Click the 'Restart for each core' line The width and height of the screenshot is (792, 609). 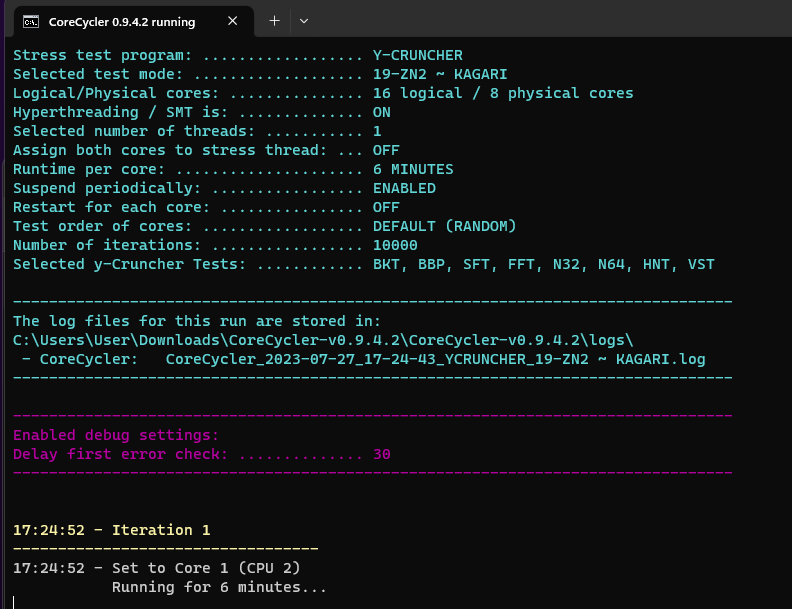(206, 208)
